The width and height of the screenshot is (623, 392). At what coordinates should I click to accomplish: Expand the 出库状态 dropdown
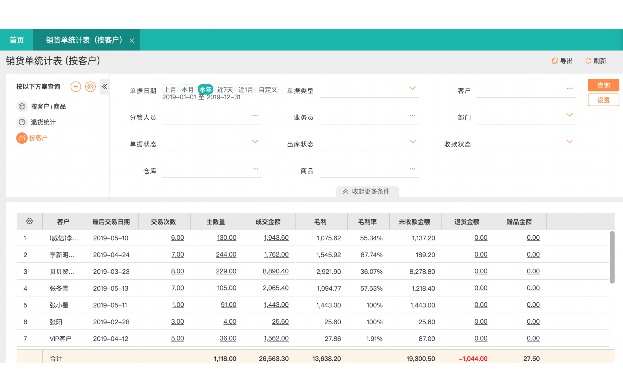tap(412, 141)
